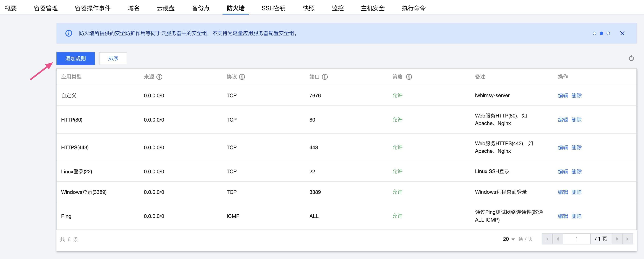Close the blue firewall notice banner

point(622,33)
